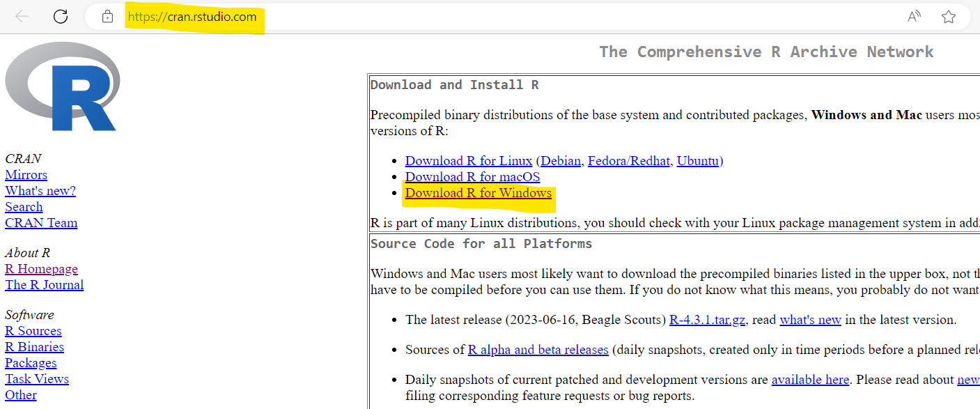Click the Software sidebar label
980x409 pixels.
[x=29, y=315]
